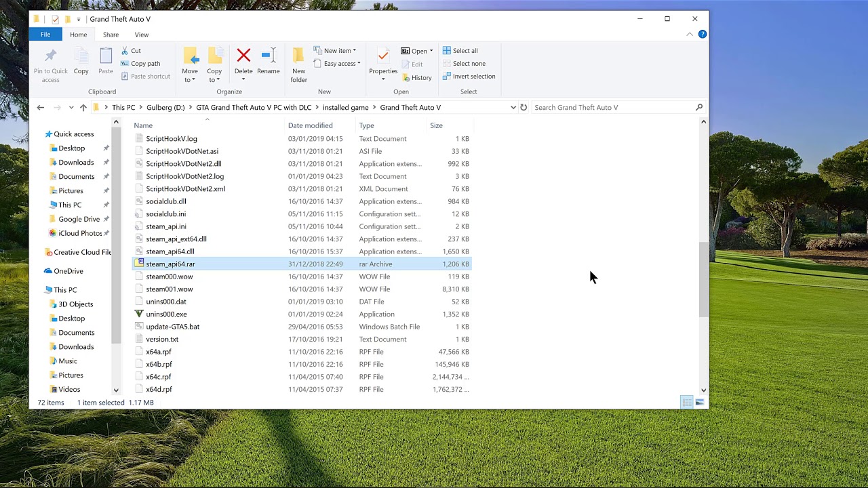Click the History button
868x488 pixels.
coord(416,77)
